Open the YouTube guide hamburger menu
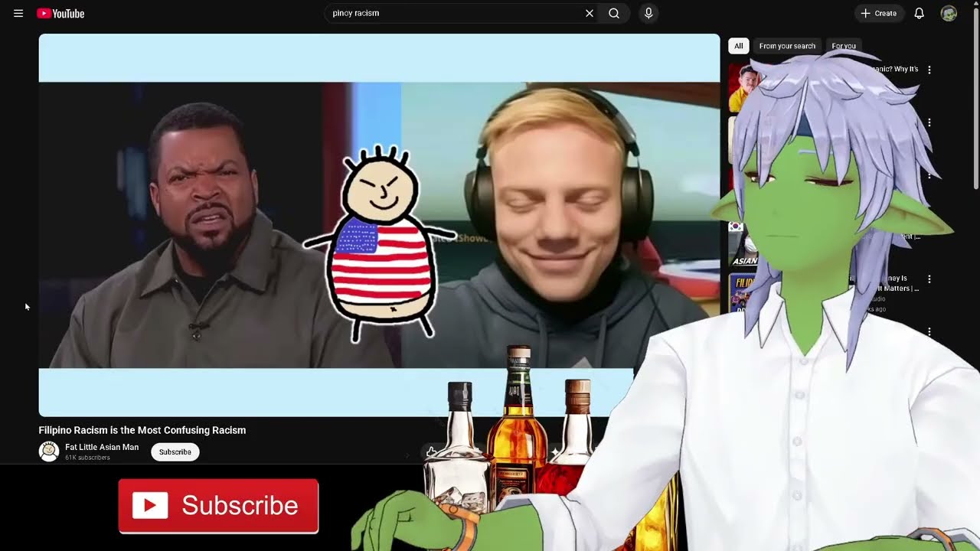This screenshot has width=980, height=551. coord(18,13)
